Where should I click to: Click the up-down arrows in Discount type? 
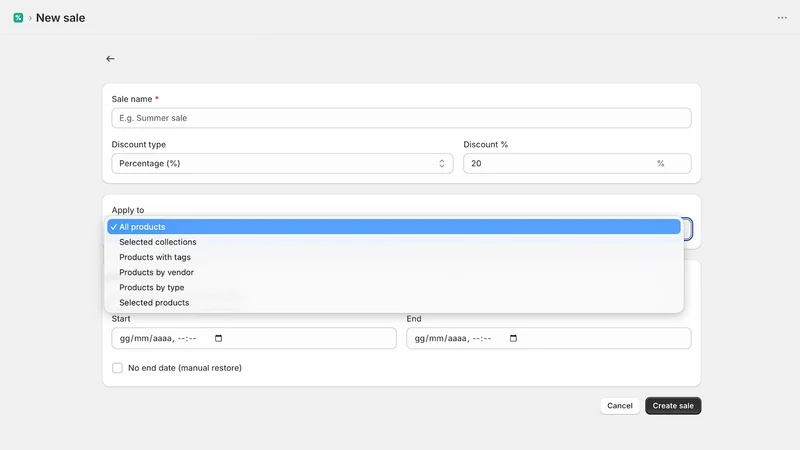(x=442, y=163)
